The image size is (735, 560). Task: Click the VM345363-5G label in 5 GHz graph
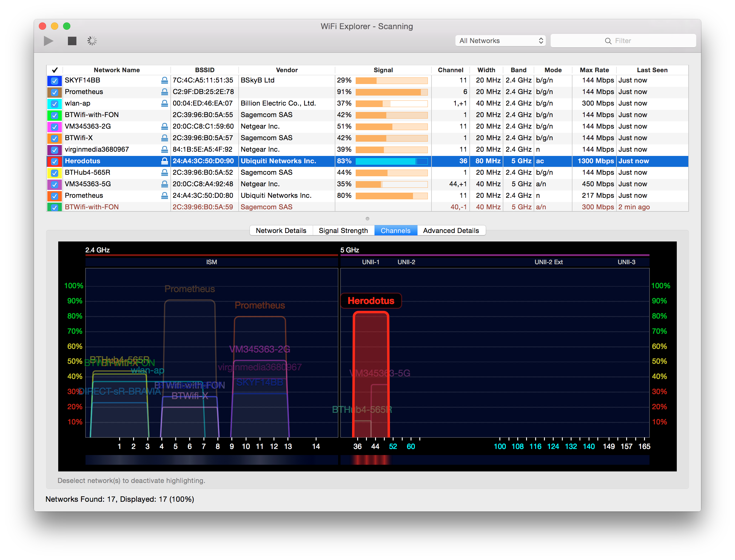tap(380, 373)
